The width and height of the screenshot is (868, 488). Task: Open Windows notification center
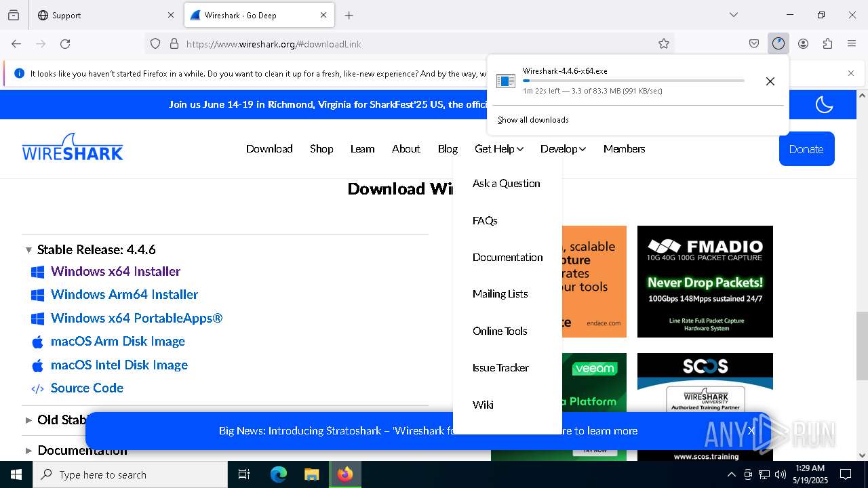pyautogui.click(x=846, y=474)
